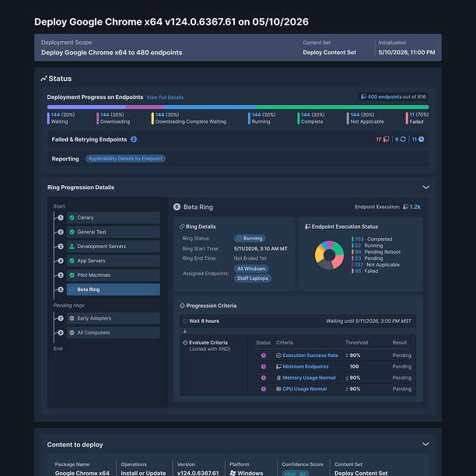Screen dimensions: 476x476
Task: Select the Early Adopters pending ring
Action: pos(114,318)
